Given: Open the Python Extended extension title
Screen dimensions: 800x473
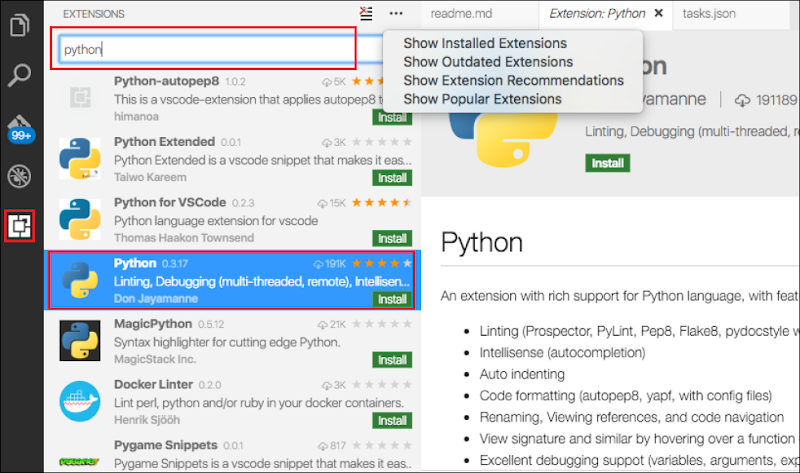Looking at the screenshot, I should coord(164,142).
